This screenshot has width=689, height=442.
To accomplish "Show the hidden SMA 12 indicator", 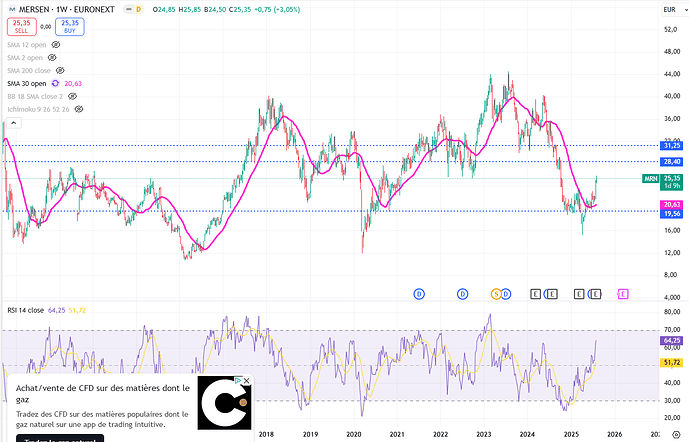I will click(55, 46).
